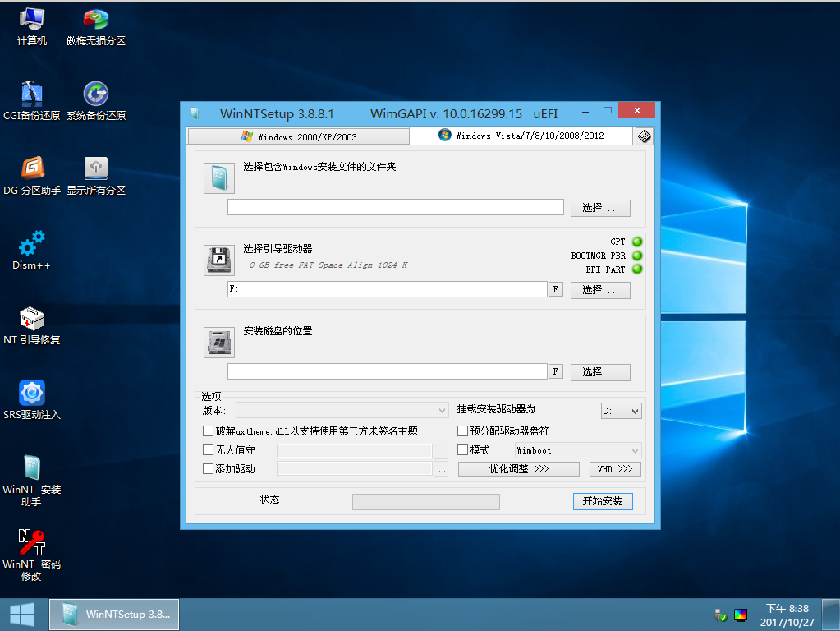The height and width of the screenshot is (631, 840).
Task: Select the WinNT 安装助手 desktop icon
Action: [x=31, y=481]
